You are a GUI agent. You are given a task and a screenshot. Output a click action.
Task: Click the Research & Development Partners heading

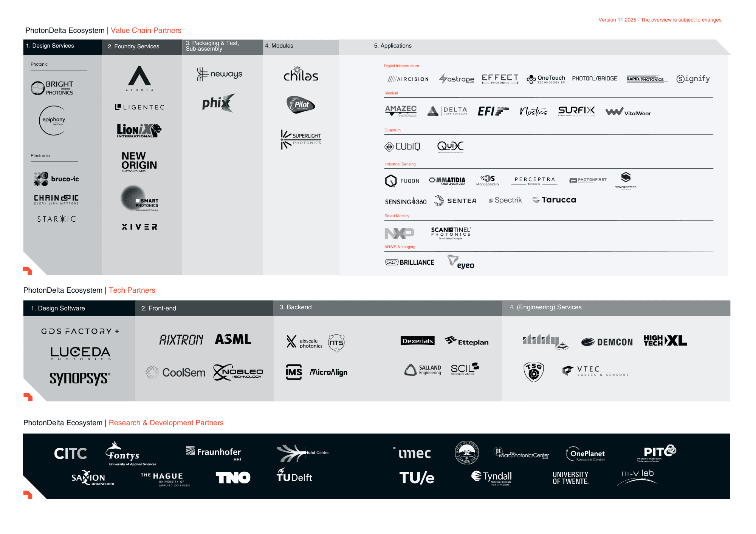166,423
